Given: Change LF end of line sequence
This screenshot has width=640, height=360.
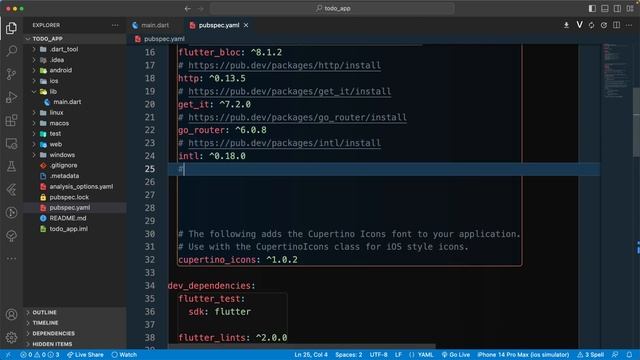Looking at the screenshot, I should click(398, 355).
